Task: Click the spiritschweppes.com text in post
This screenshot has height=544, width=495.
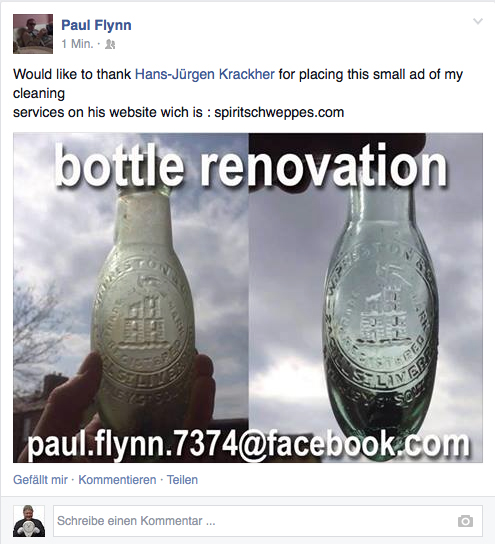Action: 279,112
